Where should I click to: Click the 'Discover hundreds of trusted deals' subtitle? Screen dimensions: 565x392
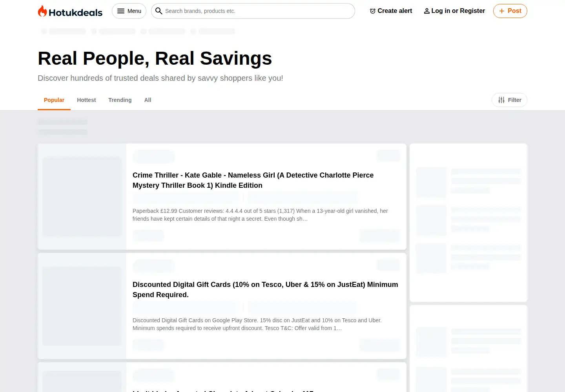tap(160, 78)
